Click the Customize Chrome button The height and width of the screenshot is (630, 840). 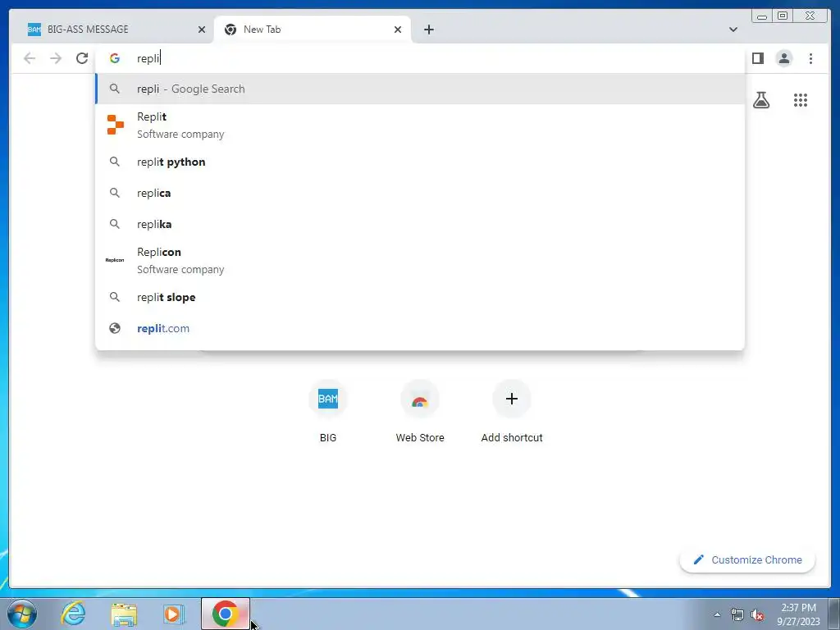[747, 559]
